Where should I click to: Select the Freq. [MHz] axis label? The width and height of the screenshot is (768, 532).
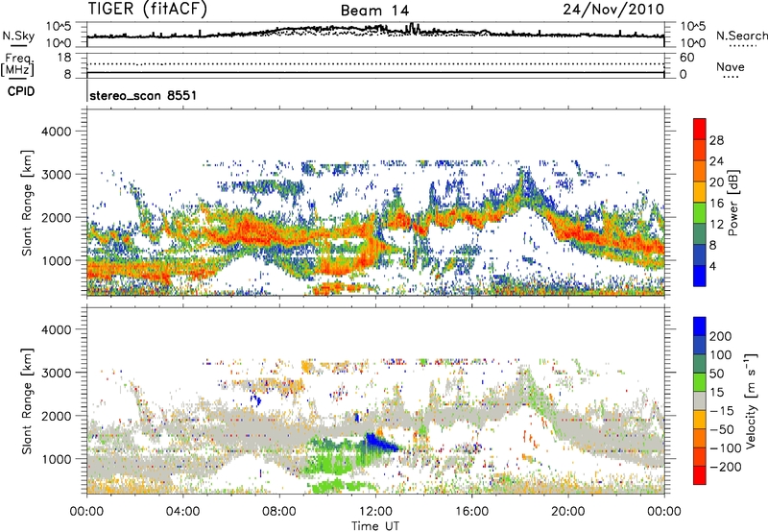(x=18, y=65)
